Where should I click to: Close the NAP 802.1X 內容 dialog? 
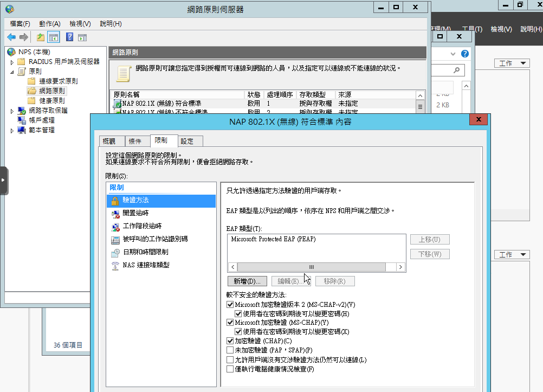tap(479, 120)
